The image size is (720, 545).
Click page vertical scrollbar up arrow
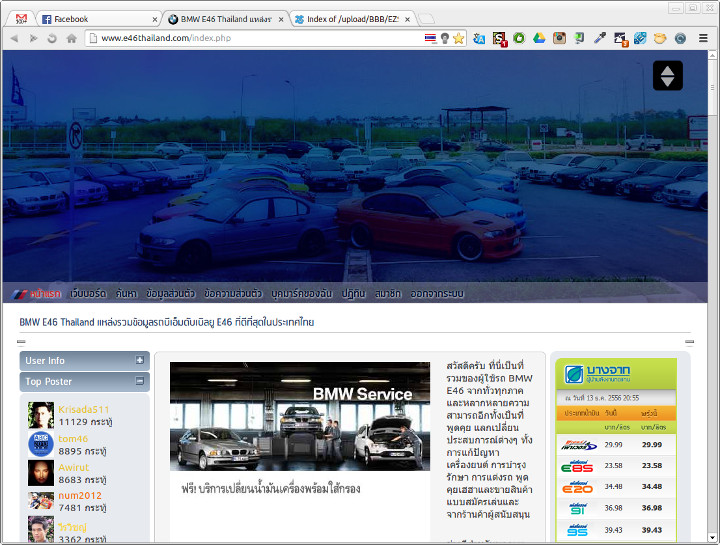tap(712, 55)
